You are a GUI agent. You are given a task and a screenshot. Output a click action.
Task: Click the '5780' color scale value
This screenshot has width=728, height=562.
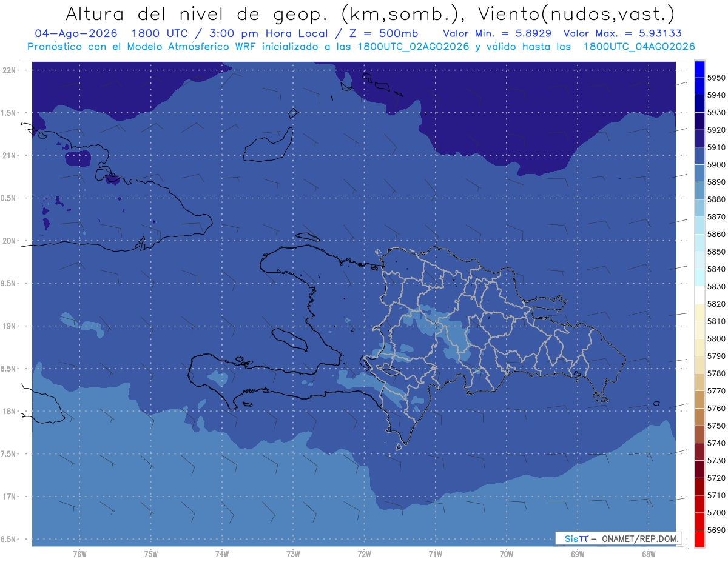coord(716,373)
